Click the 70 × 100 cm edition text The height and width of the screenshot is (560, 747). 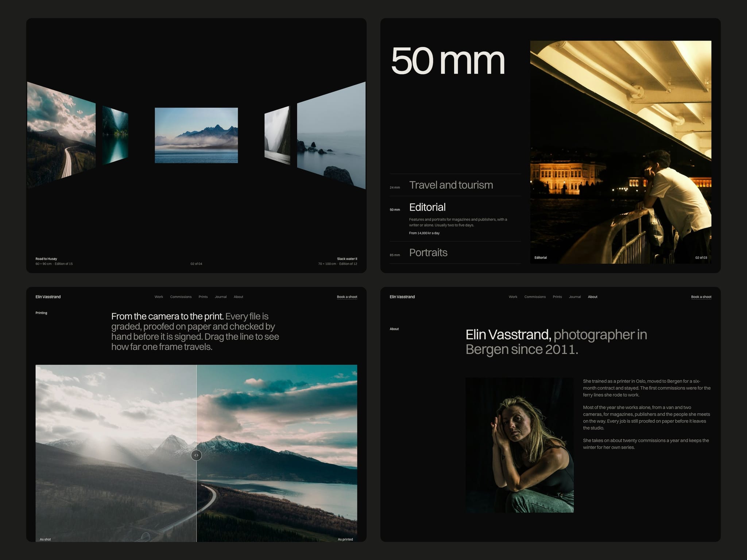coord(337,264)
